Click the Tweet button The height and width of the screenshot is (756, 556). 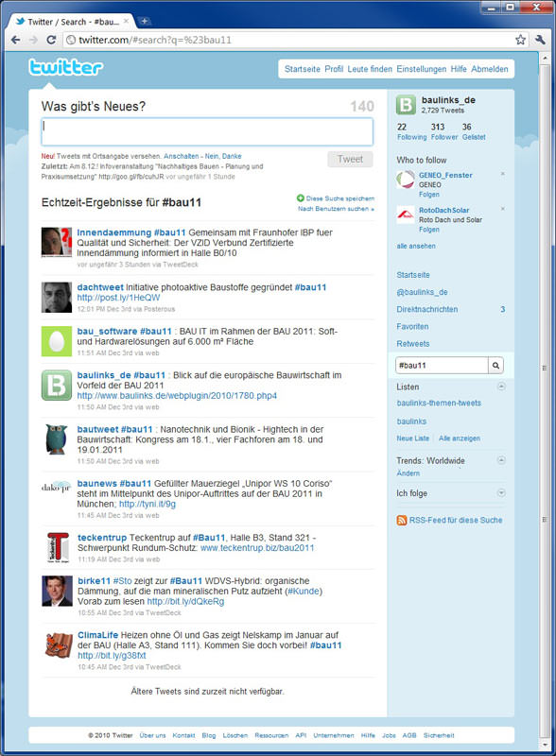click(350, 159)
